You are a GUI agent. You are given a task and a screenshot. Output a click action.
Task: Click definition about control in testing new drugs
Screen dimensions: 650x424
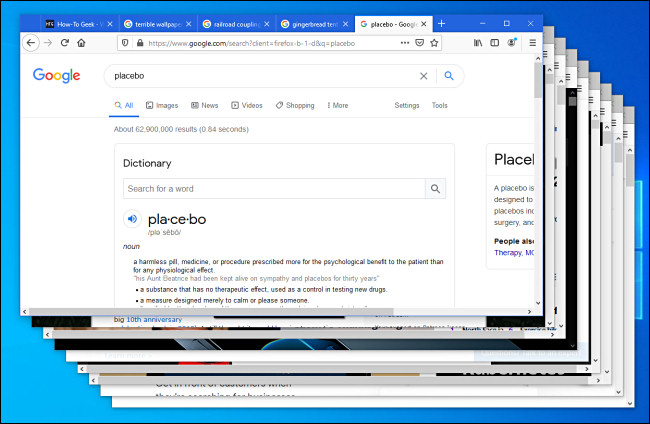coord(263,289)
